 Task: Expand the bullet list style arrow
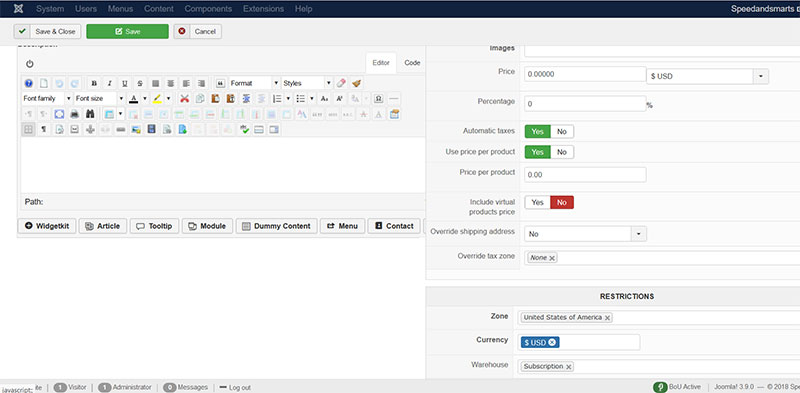coord(312,99)
